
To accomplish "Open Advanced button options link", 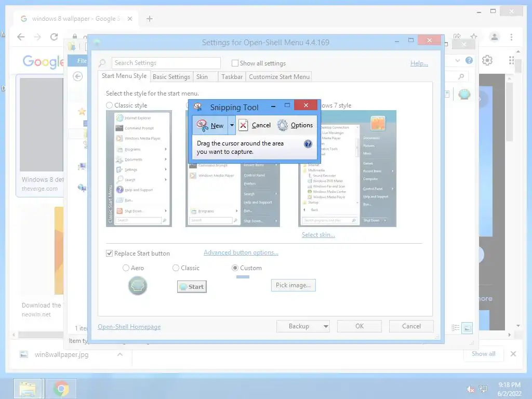I will [241, 252].
